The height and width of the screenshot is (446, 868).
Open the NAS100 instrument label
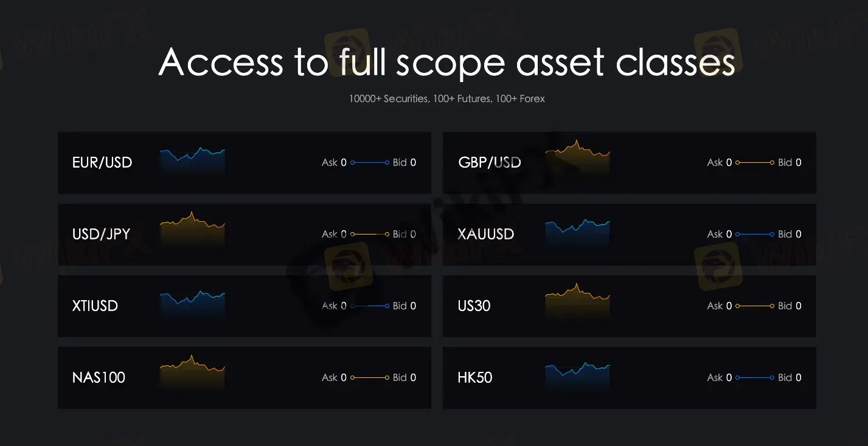click(99, 378)
